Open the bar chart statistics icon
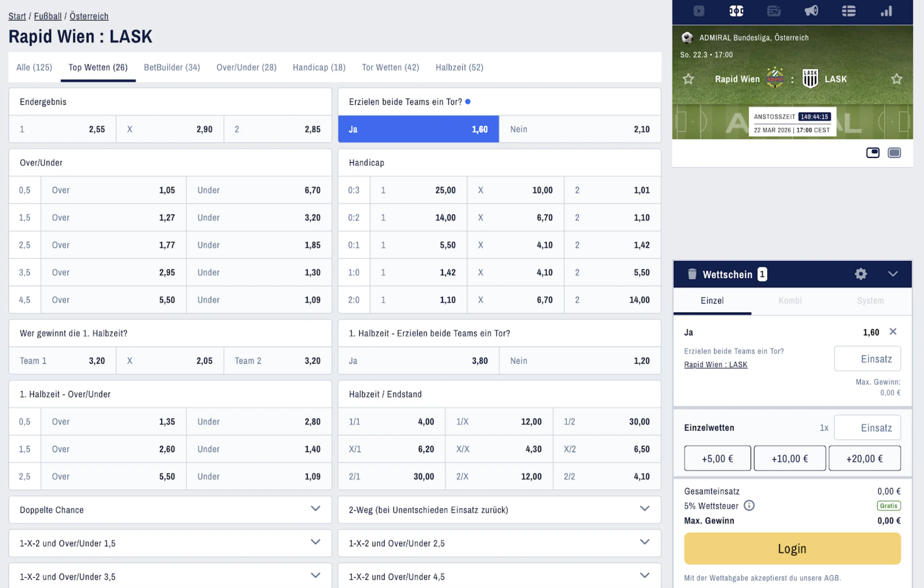Screen dimensions: 924x588 click(x=886, y=11)
